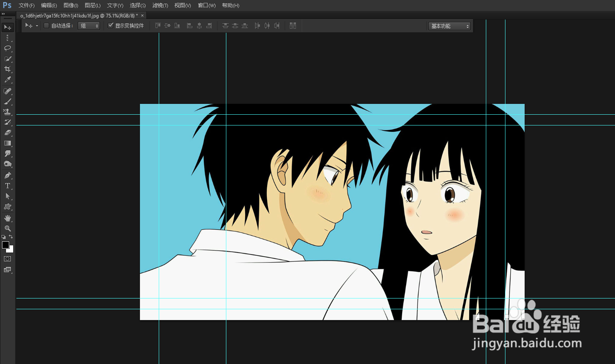Open the 窗口(W) menu
The height and width of the screenshot is (364, 615).
click(x=207, y=5)
